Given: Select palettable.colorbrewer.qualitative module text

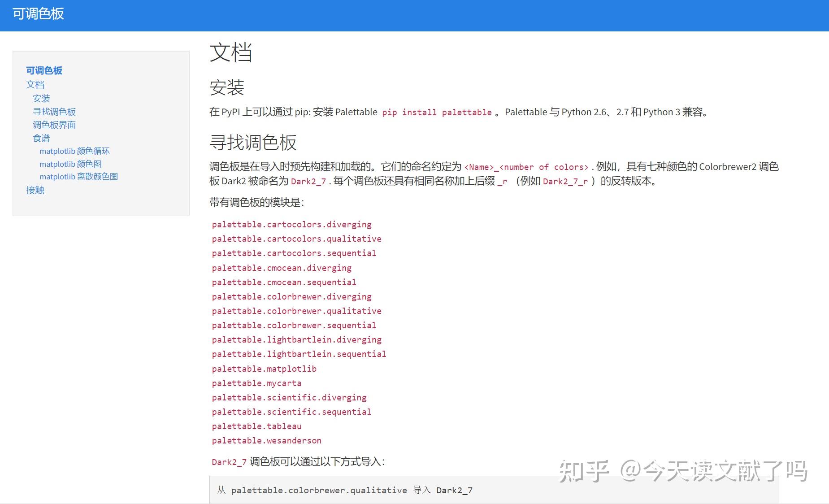Looking at the screenshot, I should (296, 311).
